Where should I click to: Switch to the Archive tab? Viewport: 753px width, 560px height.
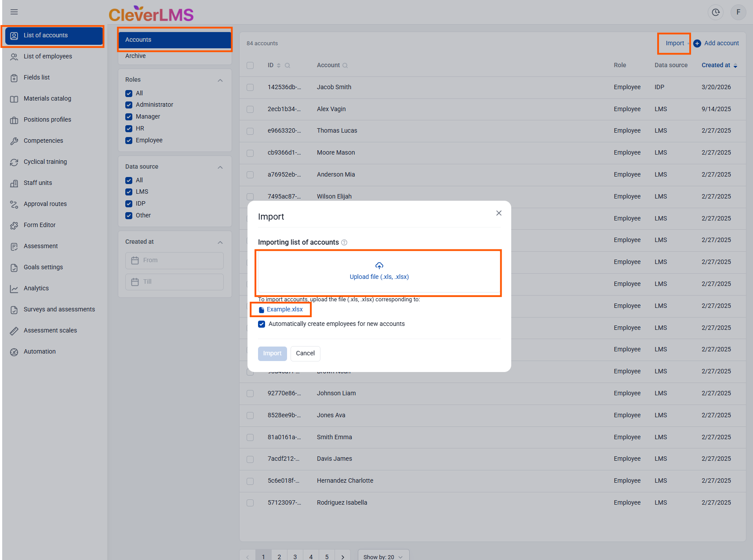pos(135,56)
